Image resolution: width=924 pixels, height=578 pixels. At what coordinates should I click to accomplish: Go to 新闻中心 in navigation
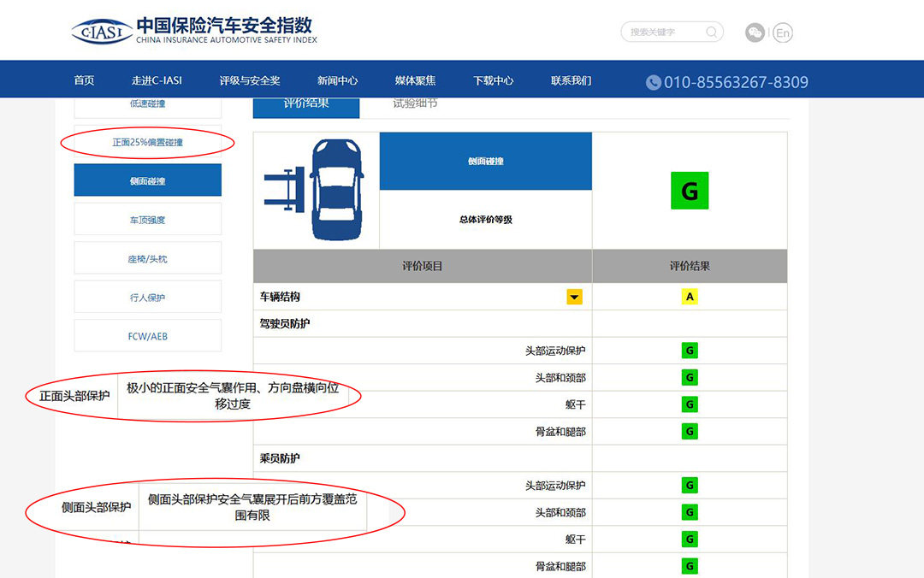pyautogui.click(x=337, y=80)
